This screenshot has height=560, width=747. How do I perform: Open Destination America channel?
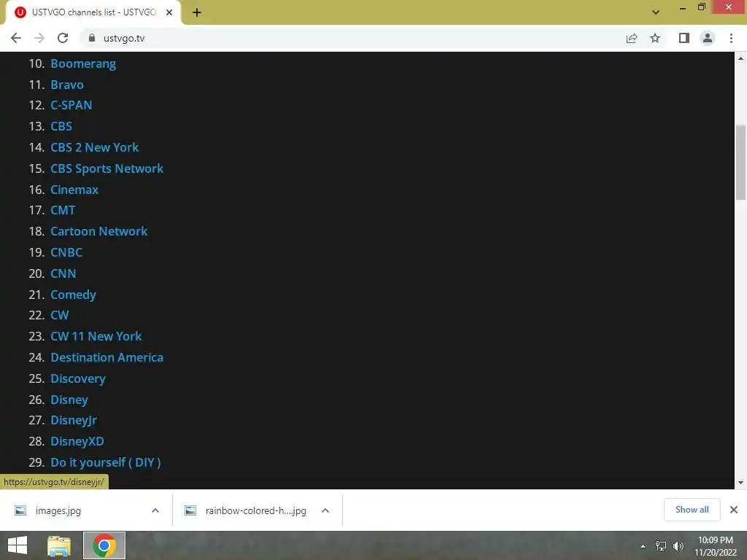pos(107,357)
